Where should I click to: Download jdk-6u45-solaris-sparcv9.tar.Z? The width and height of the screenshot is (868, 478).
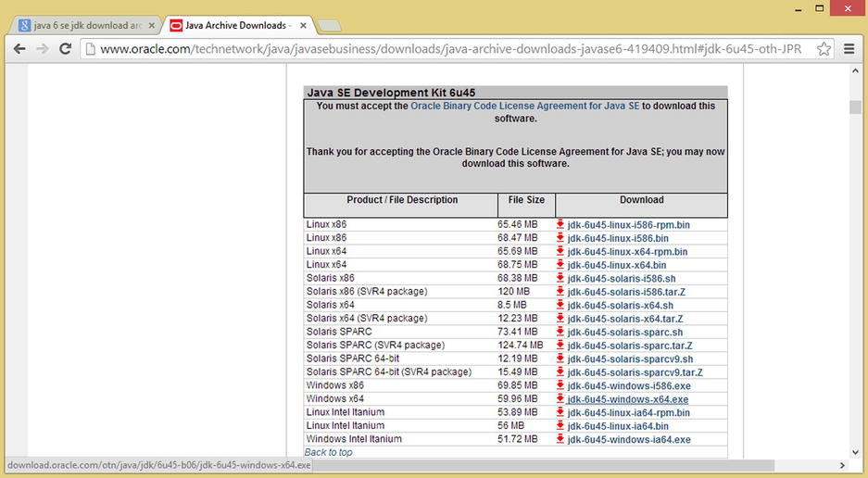pos(635,372)
